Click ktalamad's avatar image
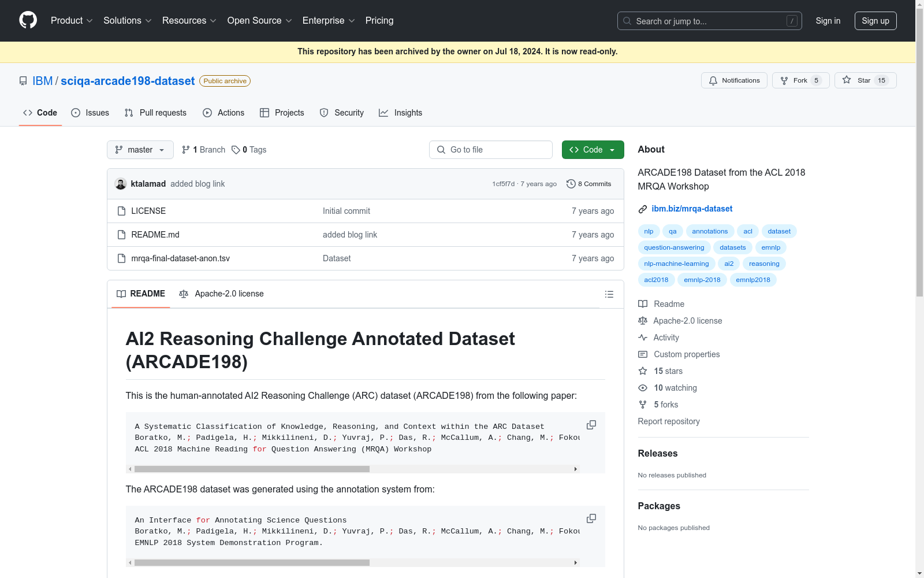This screenshot has height=578, width=924. [121, 184]
